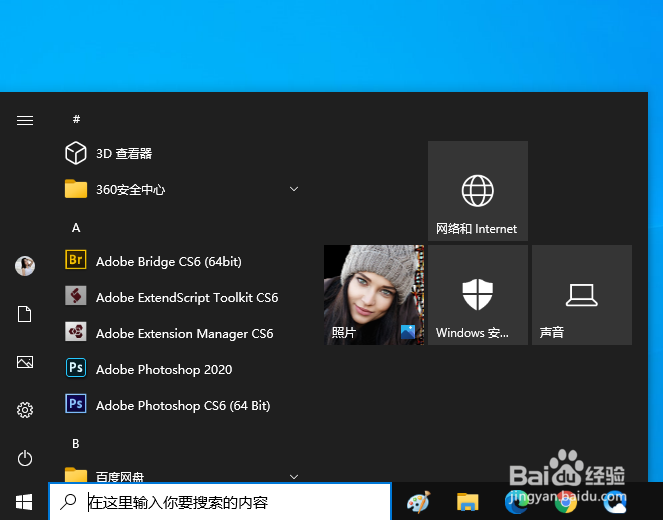Open the Paint app on the taskbar

coord(419,502)
